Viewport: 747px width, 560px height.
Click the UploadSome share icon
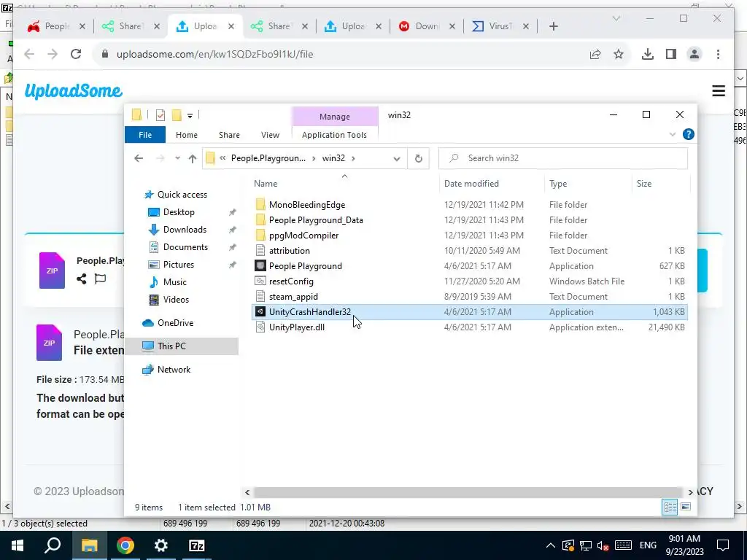(82, 279)
